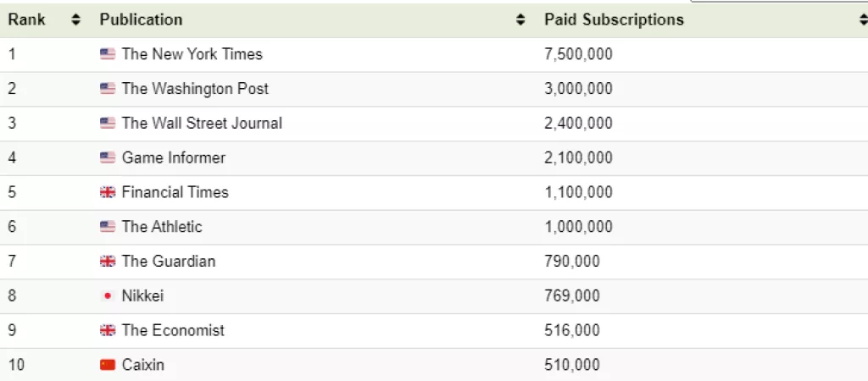Sort using Paid Subscriptions column arrows
Image resolution: width=868 pixels, height=381 pixels.
point(862,19)
